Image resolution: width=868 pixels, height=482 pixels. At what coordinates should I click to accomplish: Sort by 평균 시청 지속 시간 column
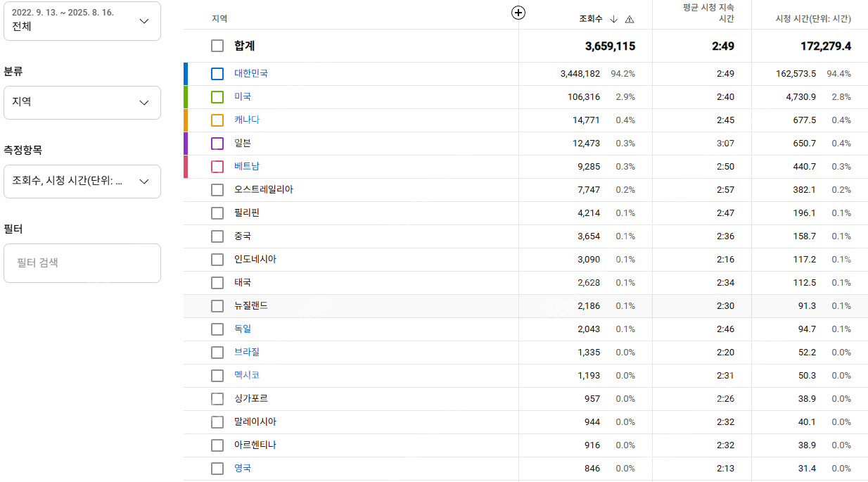(x=708, y=13)
